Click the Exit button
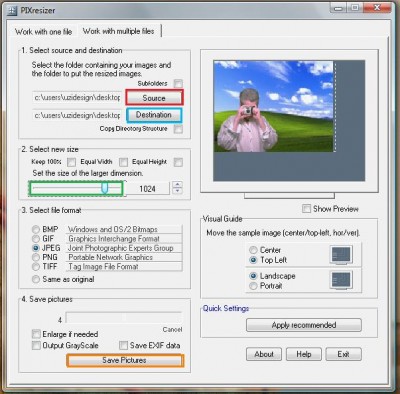 click(344, 354)
